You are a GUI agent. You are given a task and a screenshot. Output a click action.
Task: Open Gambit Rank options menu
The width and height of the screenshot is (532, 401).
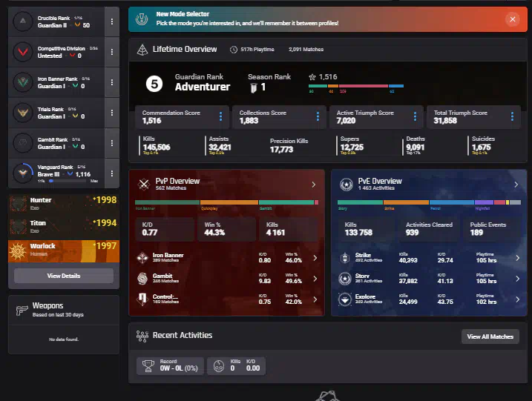coord(112,143)
